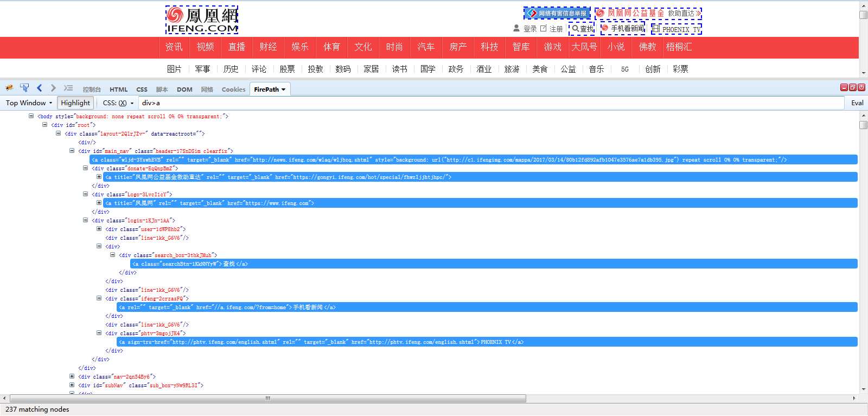The height and width of the screenshot is (416, 868).
Task: Switch to the 网络 tab
Action: (207, 89)
